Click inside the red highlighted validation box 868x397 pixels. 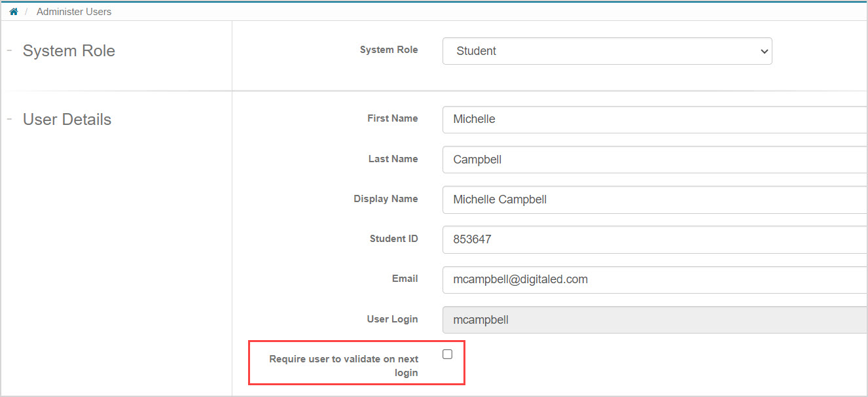(x=356, y=362)
